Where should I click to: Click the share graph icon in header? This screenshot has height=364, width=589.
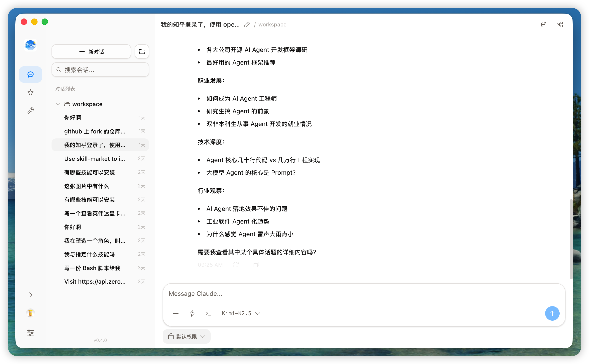(x=560, y=24)
